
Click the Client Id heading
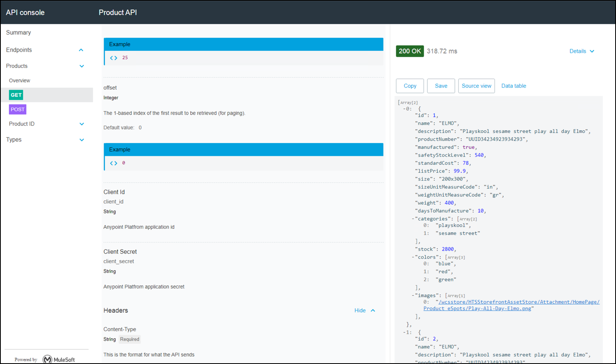(114, 192)
